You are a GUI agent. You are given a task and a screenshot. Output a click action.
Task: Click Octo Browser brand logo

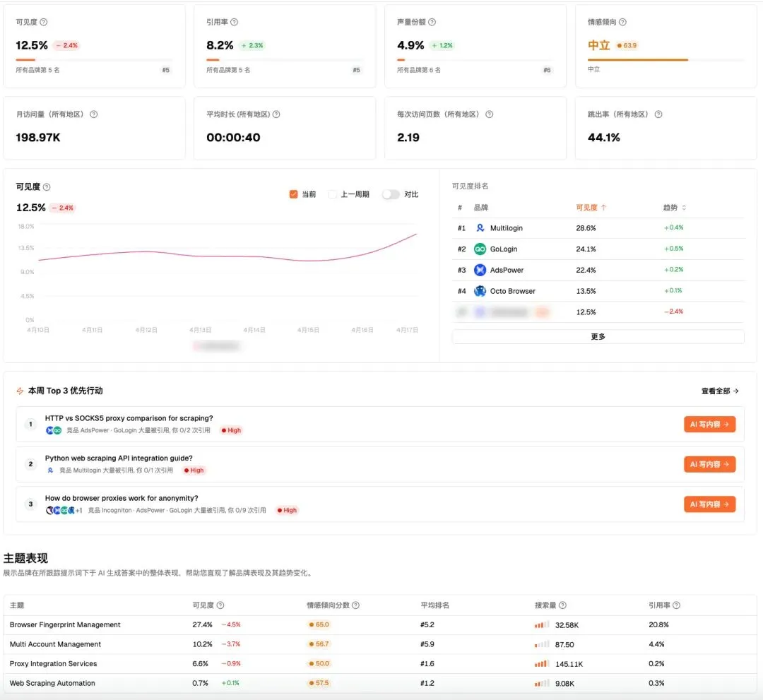pyautogui.click(x=480, y=291)
